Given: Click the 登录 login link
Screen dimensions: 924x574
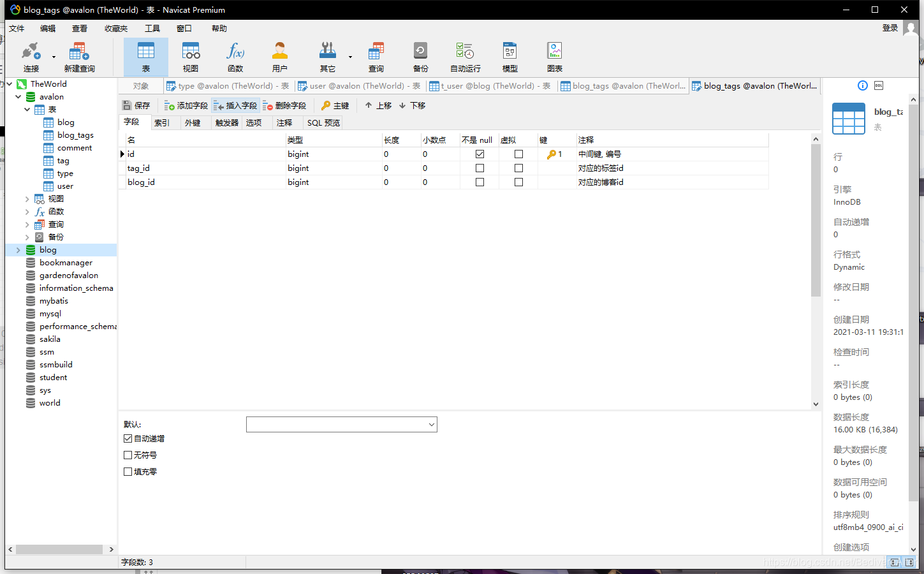Looking at the screenshot, I should 890,28.
